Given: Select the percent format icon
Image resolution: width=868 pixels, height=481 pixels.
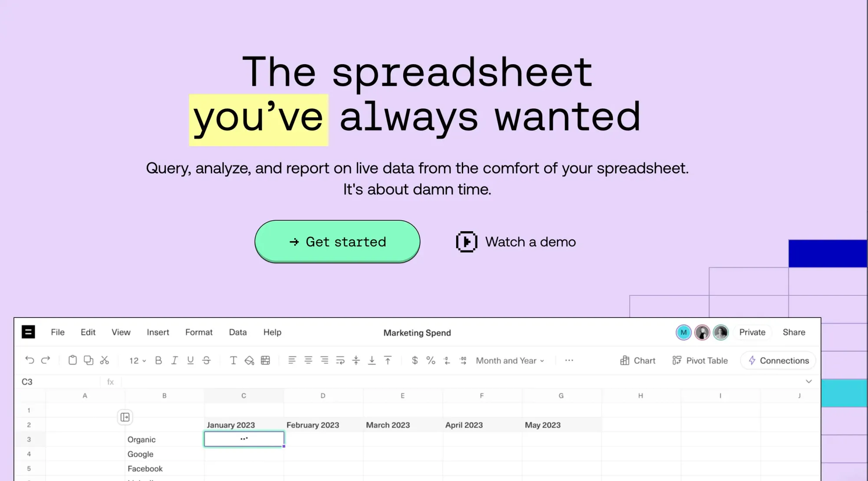Looking at the screenshot, I should click(x=430, y=360).
